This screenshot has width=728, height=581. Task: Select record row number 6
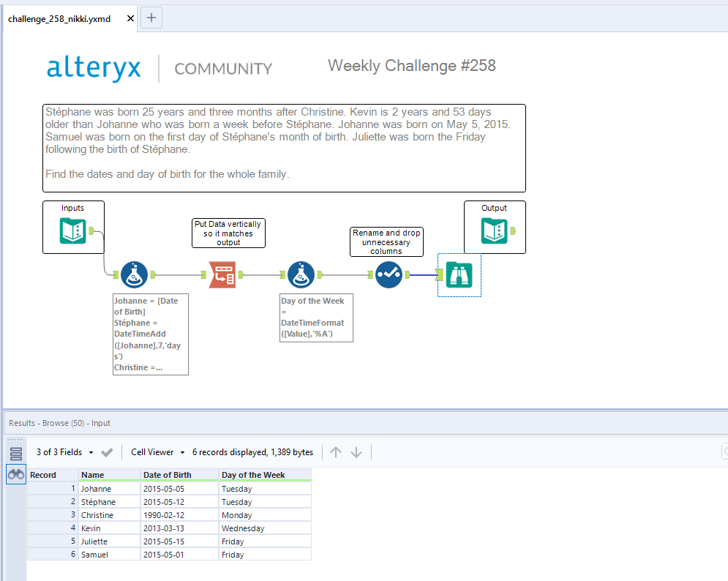53,555
